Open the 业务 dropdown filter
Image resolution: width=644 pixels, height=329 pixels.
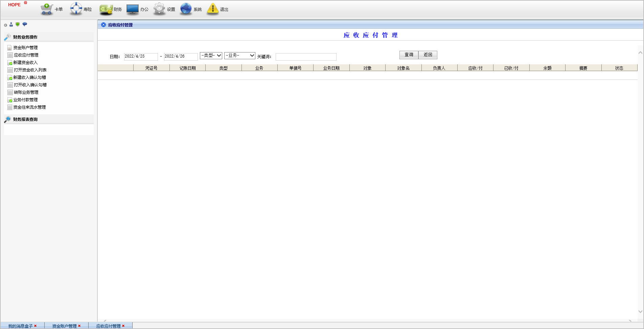[x=239, y=56]
